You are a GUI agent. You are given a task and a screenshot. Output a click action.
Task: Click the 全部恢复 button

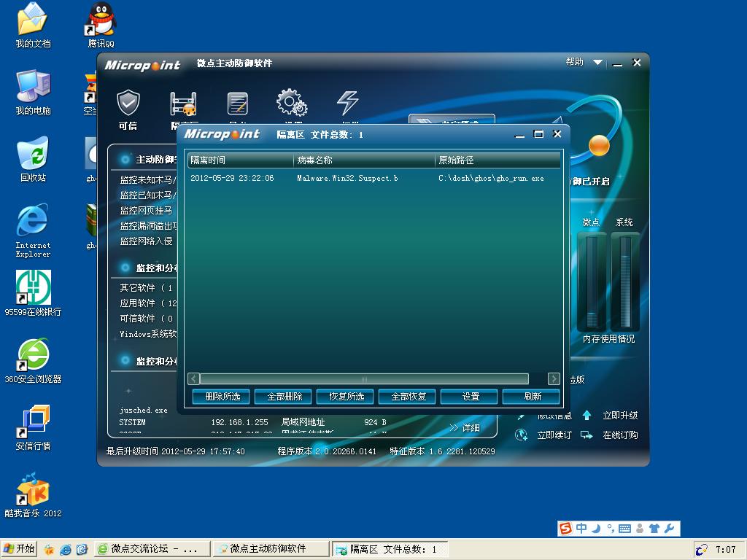pyautogui.click(x=409, y=397)
